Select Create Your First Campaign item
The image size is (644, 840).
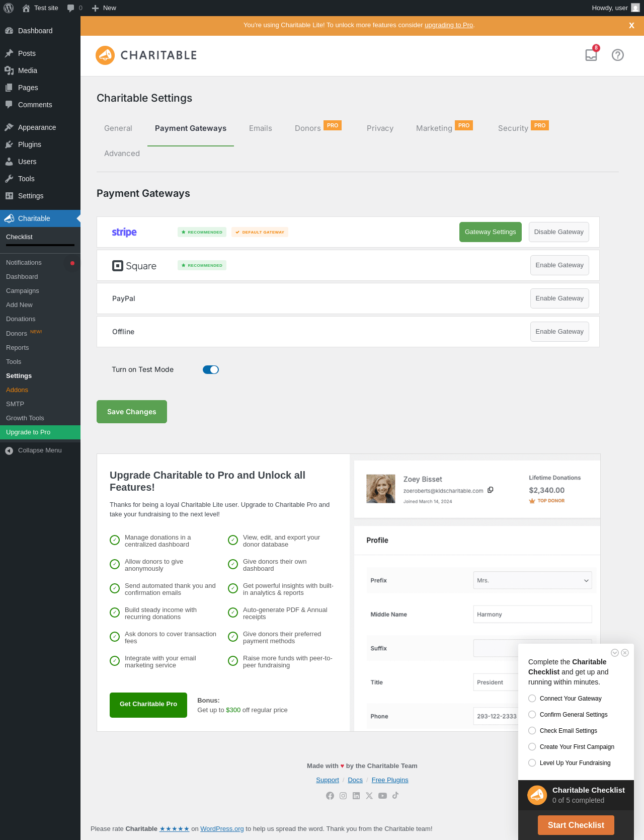tap(572, 747)
